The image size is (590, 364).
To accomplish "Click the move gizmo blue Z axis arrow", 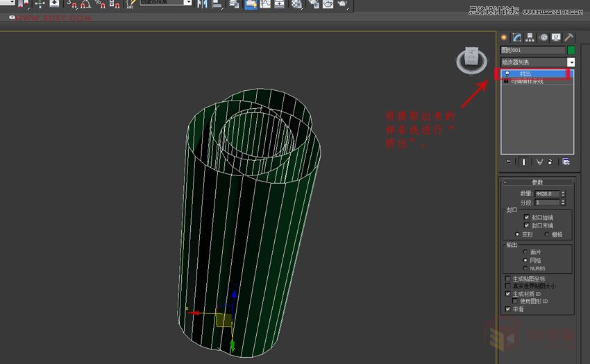I will pos(234,293).
